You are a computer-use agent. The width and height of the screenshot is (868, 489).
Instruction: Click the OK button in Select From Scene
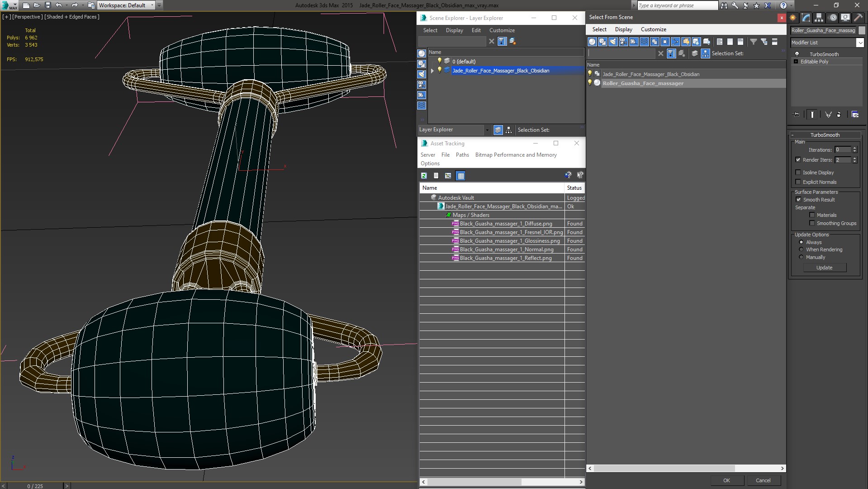click(726, 480)
